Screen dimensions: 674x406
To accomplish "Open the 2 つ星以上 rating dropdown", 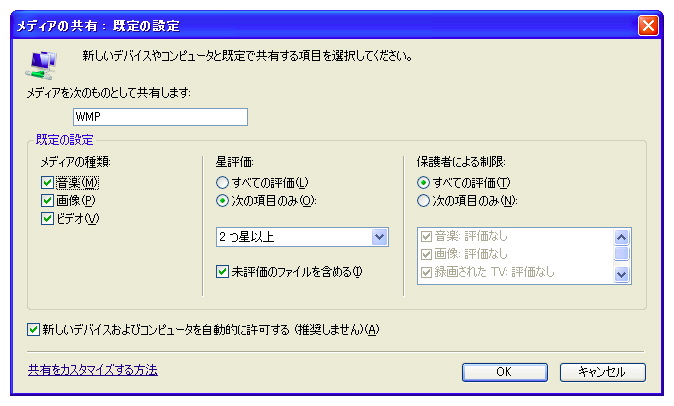I will (x=379, y=237).
